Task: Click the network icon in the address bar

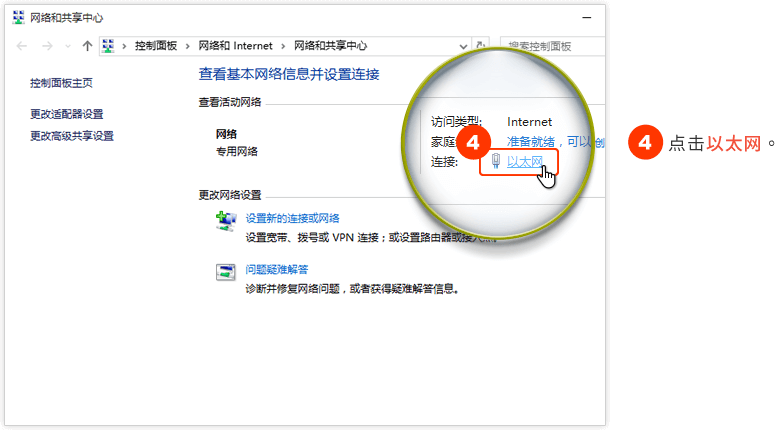Action: (109, 46)
